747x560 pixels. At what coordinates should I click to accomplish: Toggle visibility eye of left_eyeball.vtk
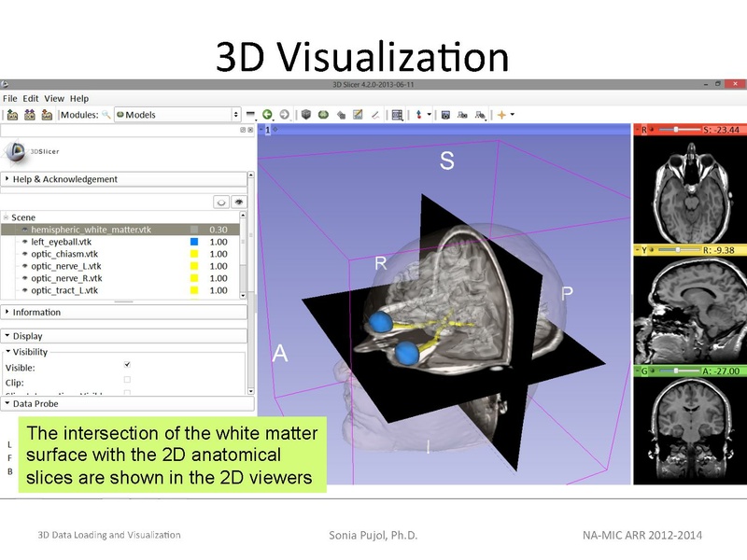click(25, 242)
